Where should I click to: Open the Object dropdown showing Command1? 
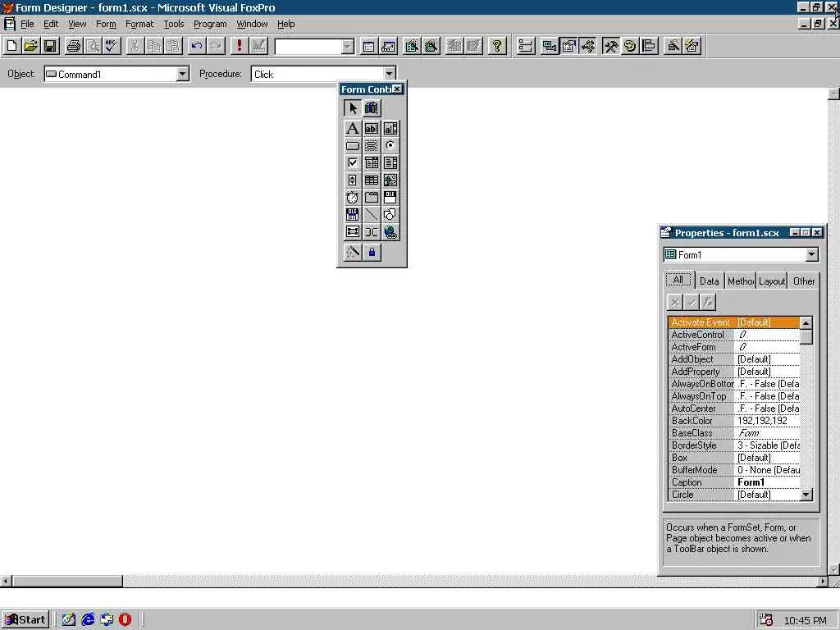coord(182,74)
